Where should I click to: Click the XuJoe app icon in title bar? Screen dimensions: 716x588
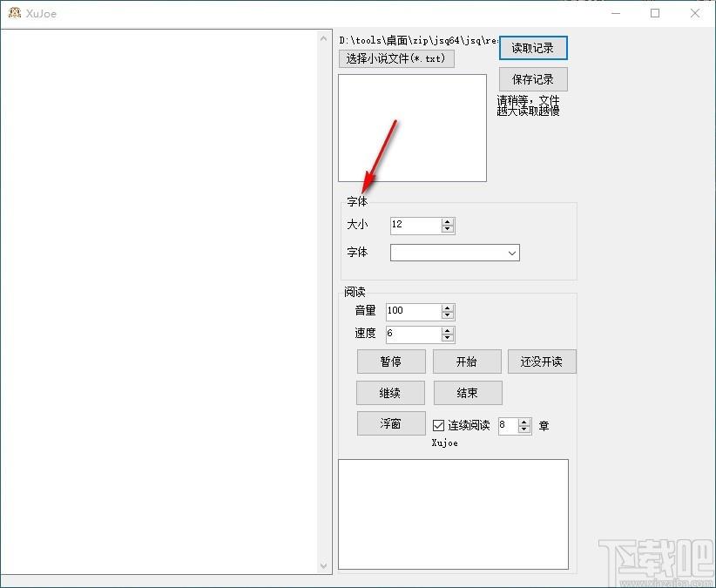pyautogui.click(x=15, y=13)
